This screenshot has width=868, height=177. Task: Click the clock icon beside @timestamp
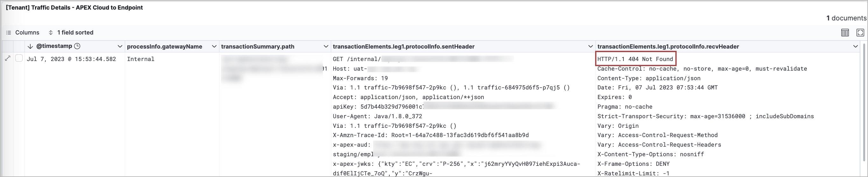tap(77, 46)
